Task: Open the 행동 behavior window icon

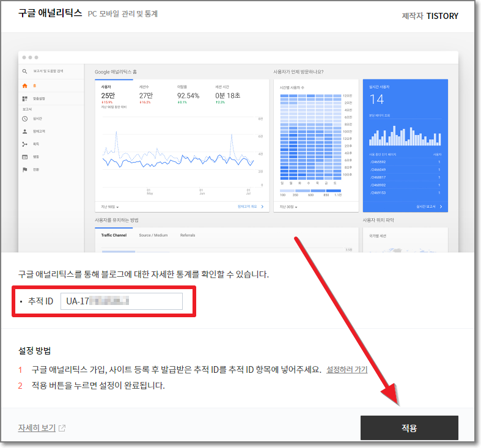Action: click(x=25, y=157)
